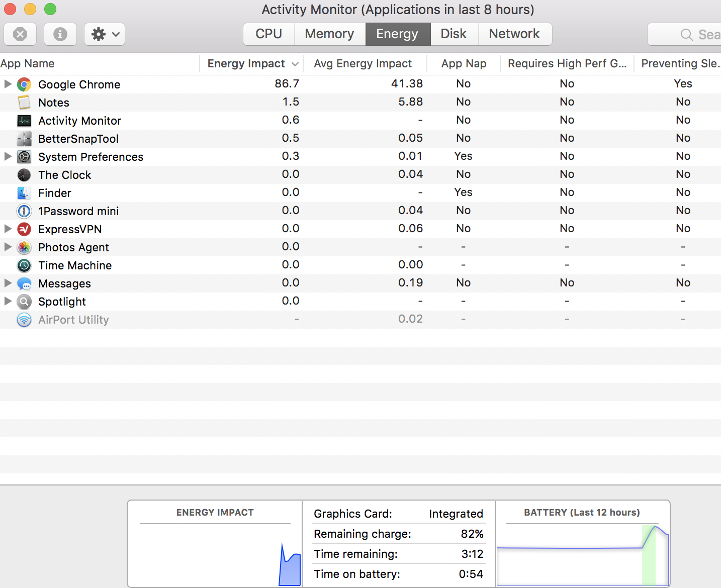
Task: Switch to the Disk tab
Action: point(454,34)
